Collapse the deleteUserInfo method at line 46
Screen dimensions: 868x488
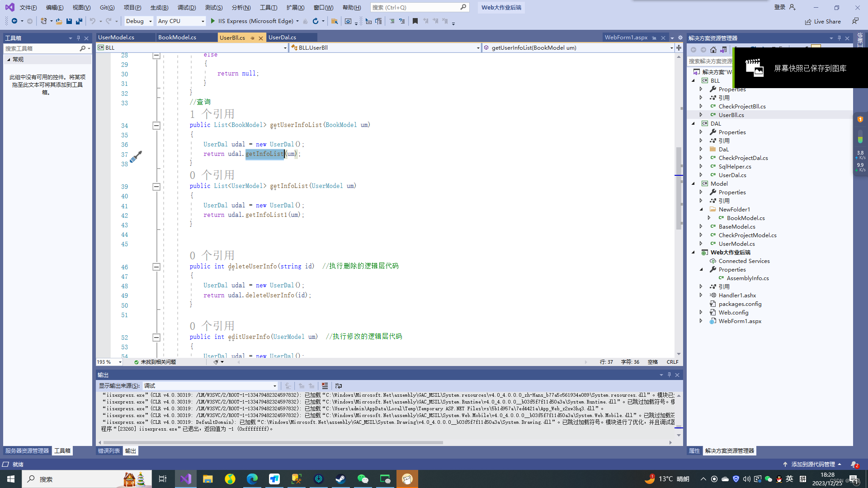(156, 267)
